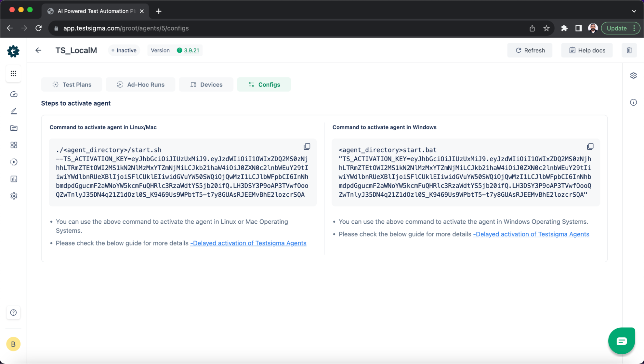
Task: Open the browser extensions puzzle icon
Action: tap(564, 28)
